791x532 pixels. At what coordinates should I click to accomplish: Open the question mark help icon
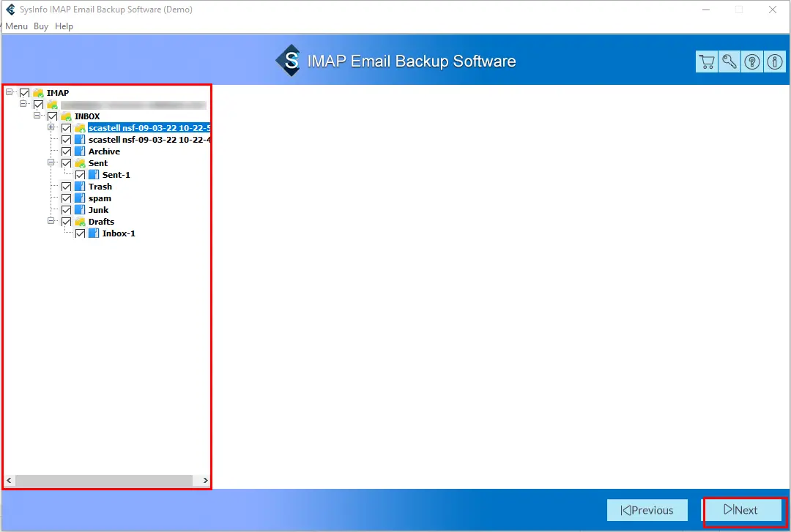(x=752, y=62)
